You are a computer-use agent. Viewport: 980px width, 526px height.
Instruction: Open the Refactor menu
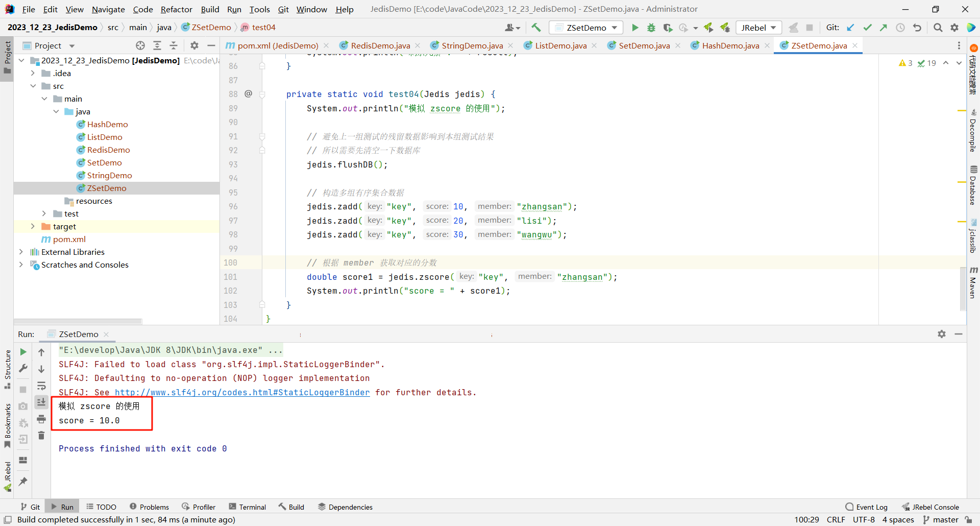tap(176, 9)
